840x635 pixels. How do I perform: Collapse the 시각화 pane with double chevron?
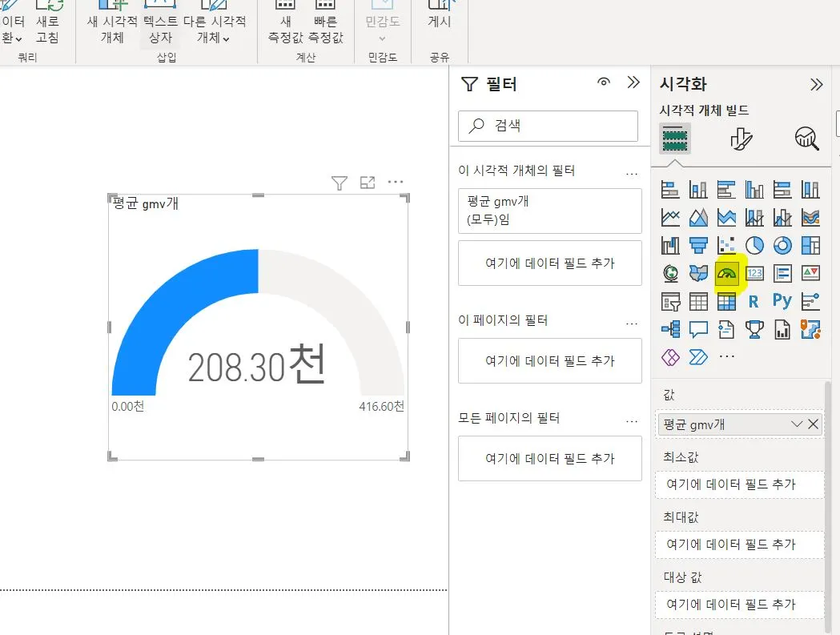point(817,85)
